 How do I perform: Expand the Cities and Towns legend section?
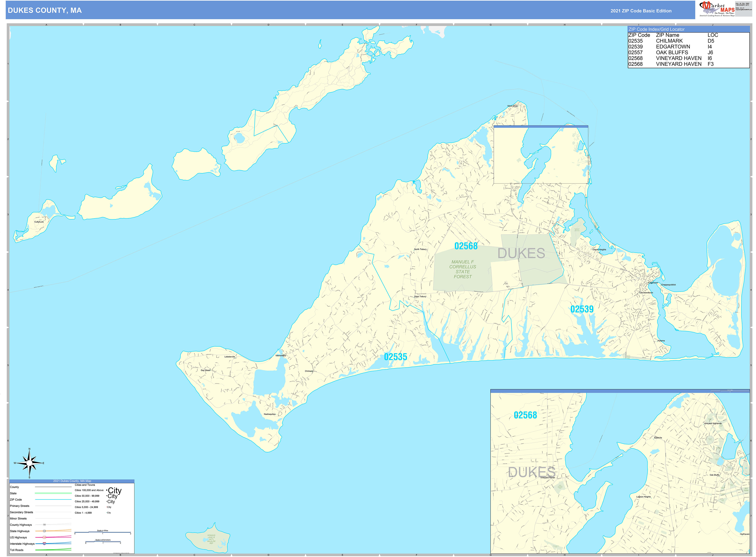pyautogui.click(x=85, y=485)
